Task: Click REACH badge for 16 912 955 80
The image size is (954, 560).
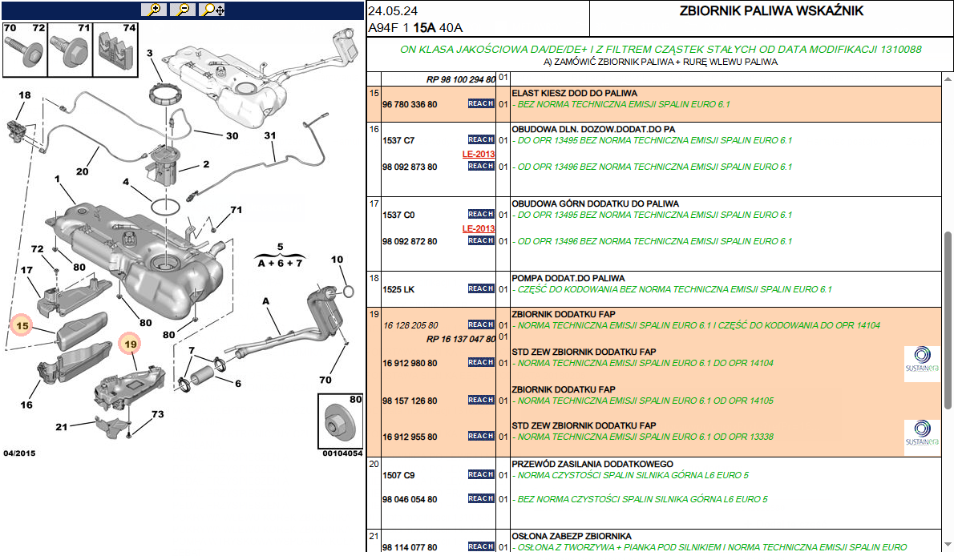Action: pyautogui.click(x=481, y=436)
